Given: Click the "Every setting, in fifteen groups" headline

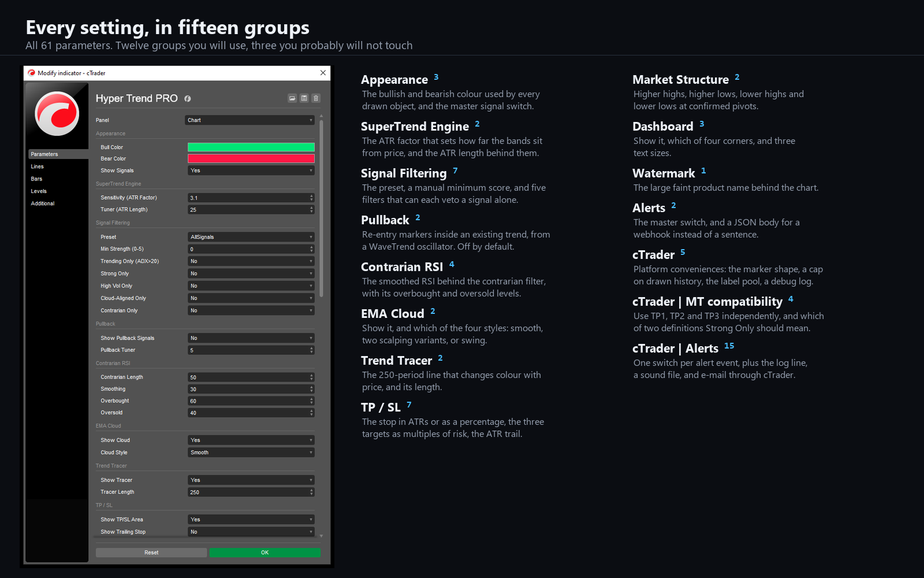Looking at the screenshot, I should 167,27.
